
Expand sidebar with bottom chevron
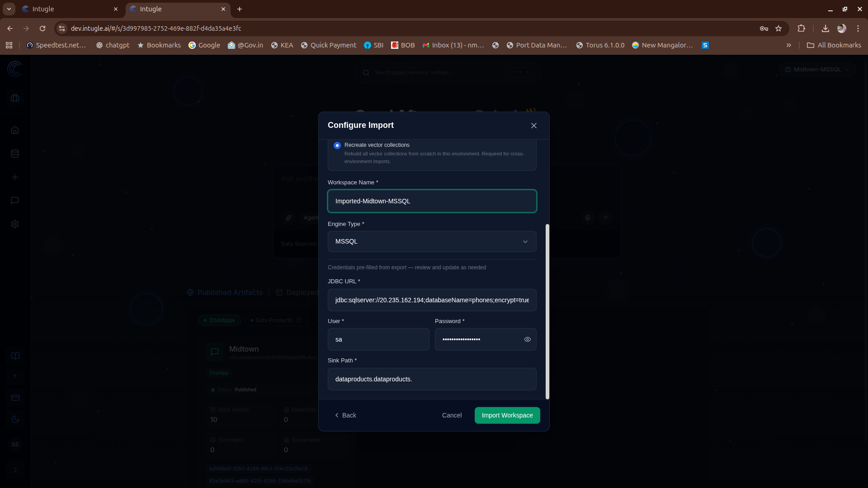pos(15,470)
